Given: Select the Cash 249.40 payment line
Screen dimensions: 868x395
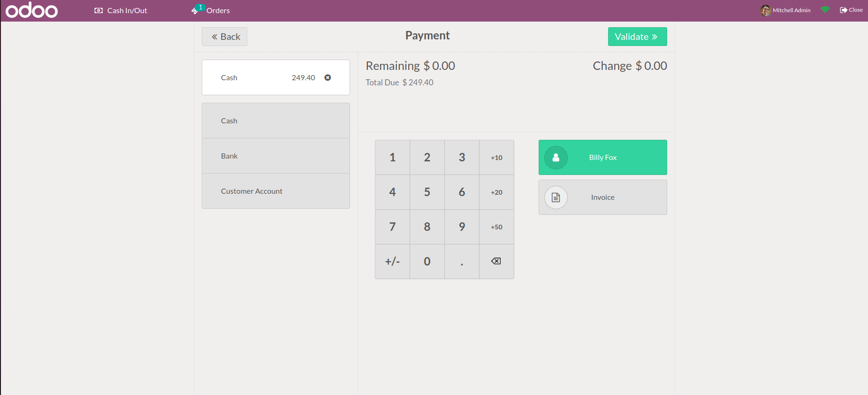Looking at the screenshot, I should click(x=276, y=77).
